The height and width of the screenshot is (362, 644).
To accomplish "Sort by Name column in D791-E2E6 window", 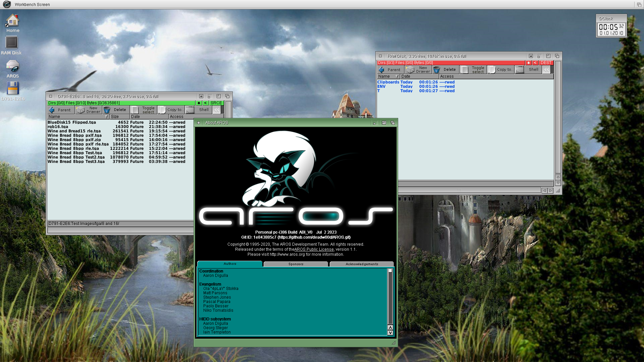I will [78, 117].
